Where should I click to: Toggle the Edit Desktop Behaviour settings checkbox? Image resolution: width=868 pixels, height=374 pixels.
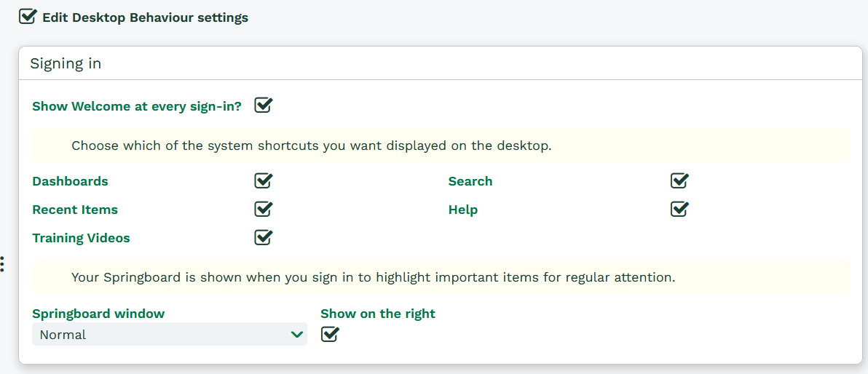[28, 17]
